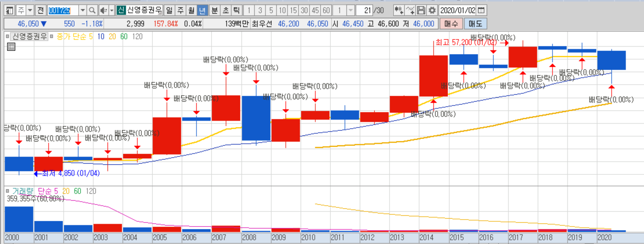Viewport: 644px width, 244px height.
Task: Click the 2020 blue candlestick body
Action: (611, 60)
